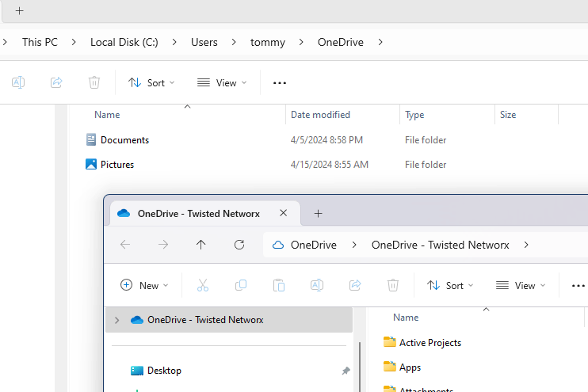Open See more ellipsis in back window

pos(280,83)
